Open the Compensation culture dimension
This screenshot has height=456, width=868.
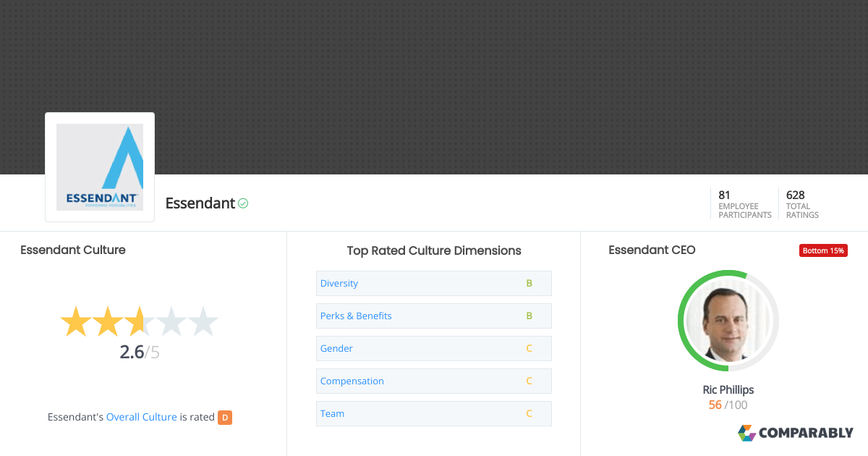tap(434, 381)
